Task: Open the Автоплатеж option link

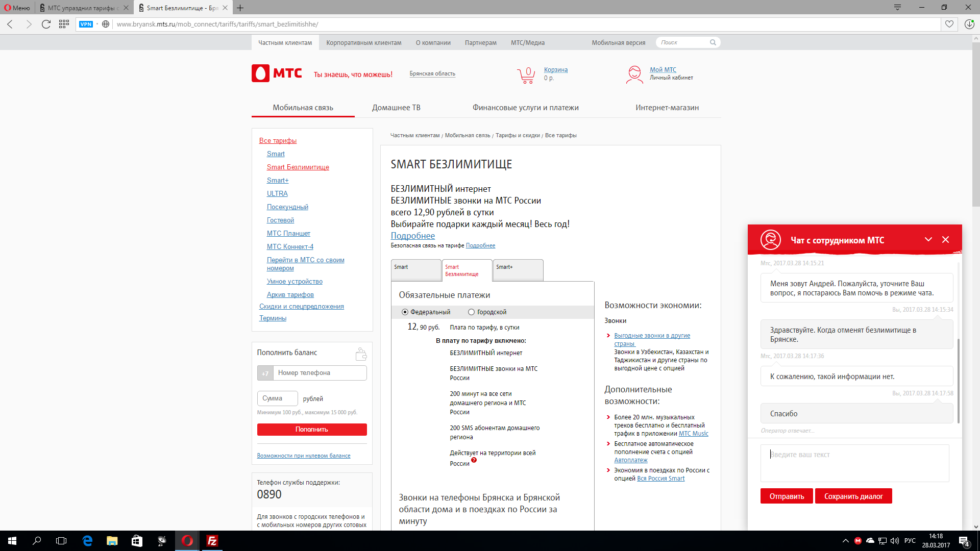Action: [x=631, y=460]
